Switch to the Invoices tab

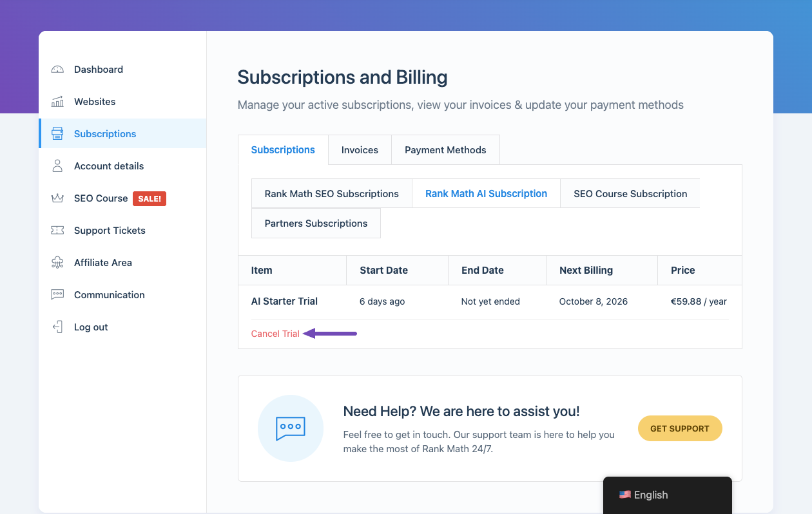pyautogui.click(x=360, y=149)
